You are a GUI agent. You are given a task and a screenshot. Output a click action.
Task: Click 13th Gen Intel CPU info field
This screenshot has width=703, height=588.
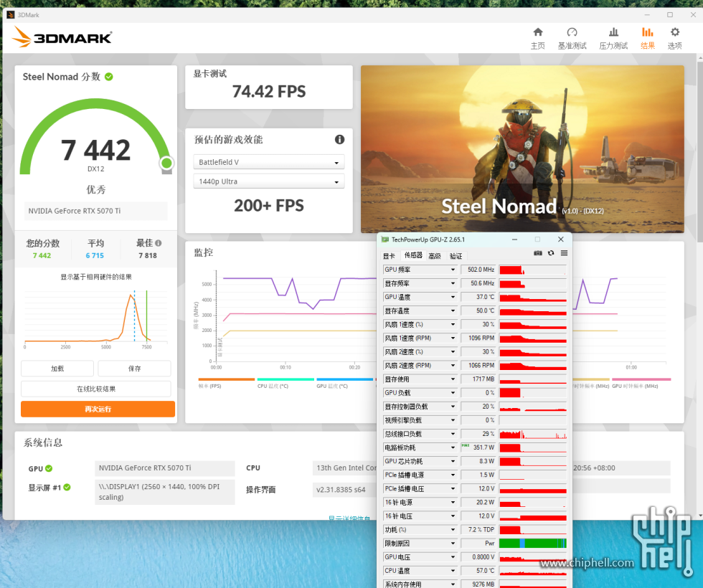[344, 468]
